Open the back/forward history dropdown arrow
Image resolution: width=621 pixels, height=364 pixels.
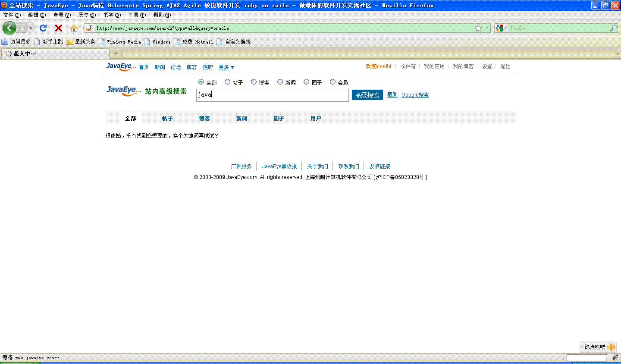pyautogui.click(x=31, y=28)
